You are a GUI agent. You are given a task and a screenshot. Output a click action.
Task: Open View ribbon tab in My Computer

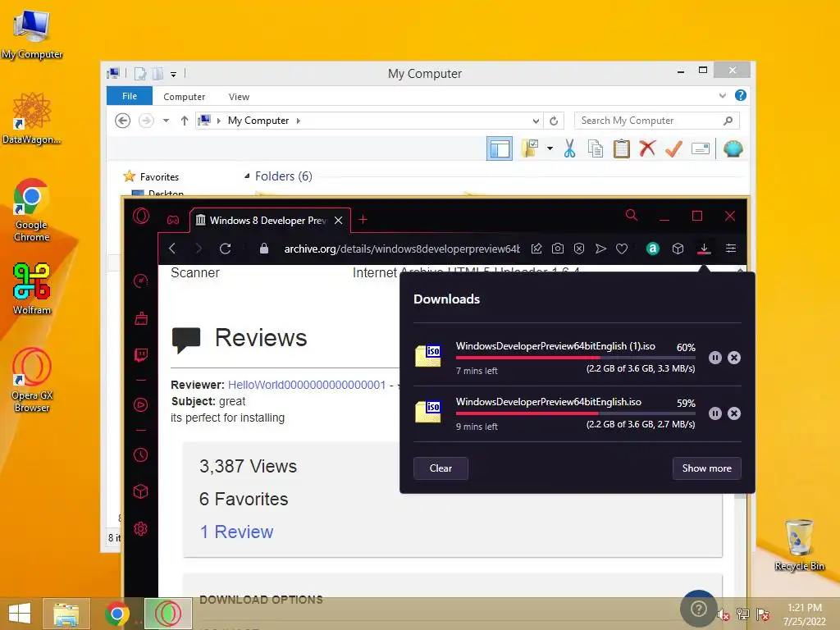coord(239,97)
